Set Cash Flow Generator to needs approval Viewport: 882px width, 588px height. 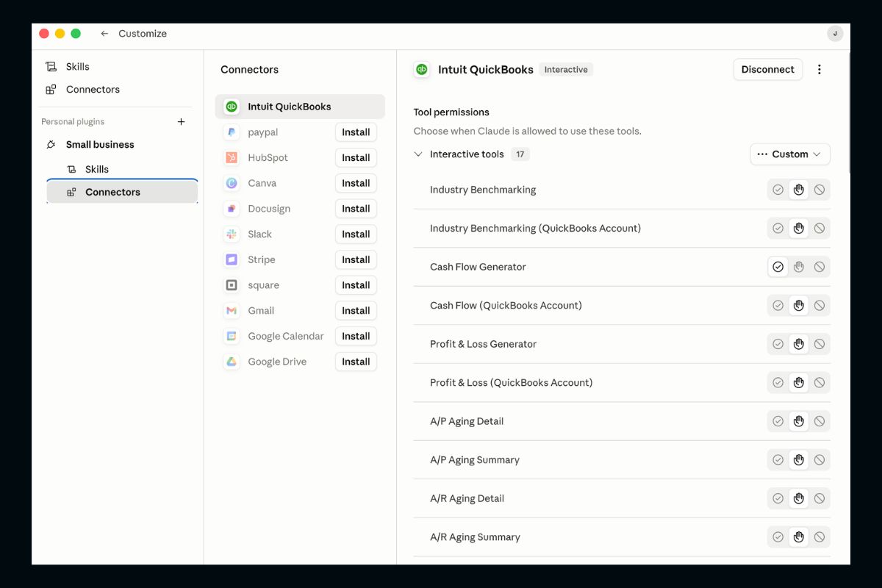tap(799, 267)
